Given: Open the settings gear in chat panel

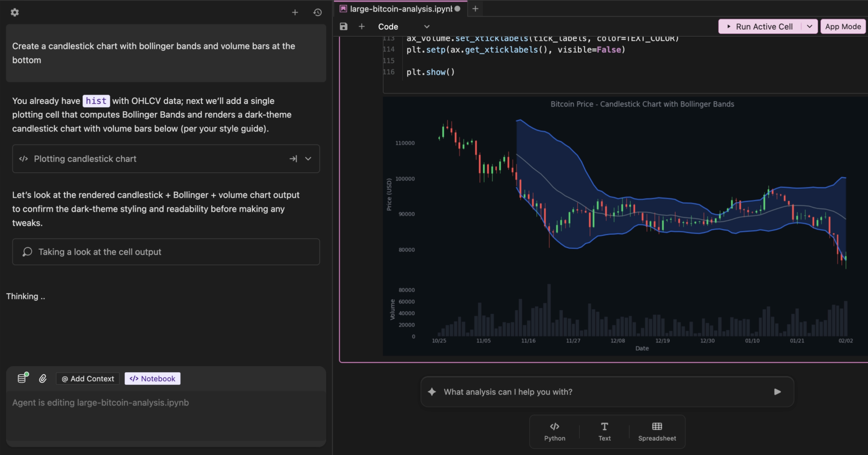Looking at the screenshot, I should pos(14,13).
